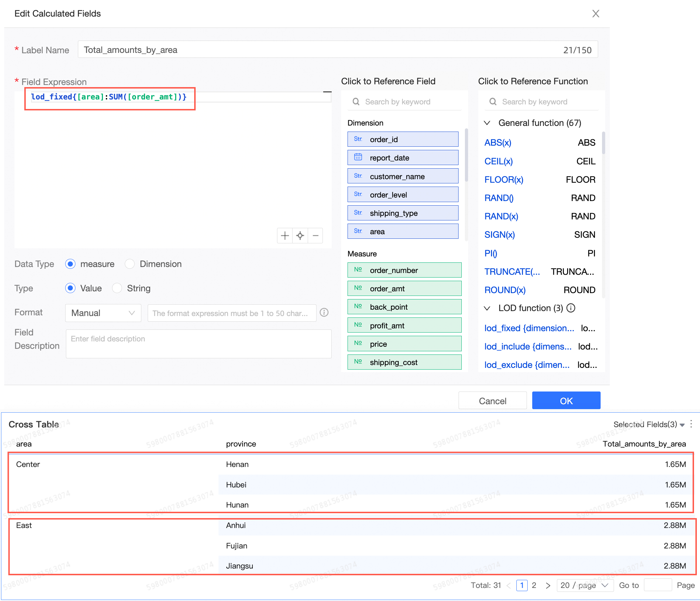
Task: Click the center/locate icon in expression editor
Action: tap(300, 236)
